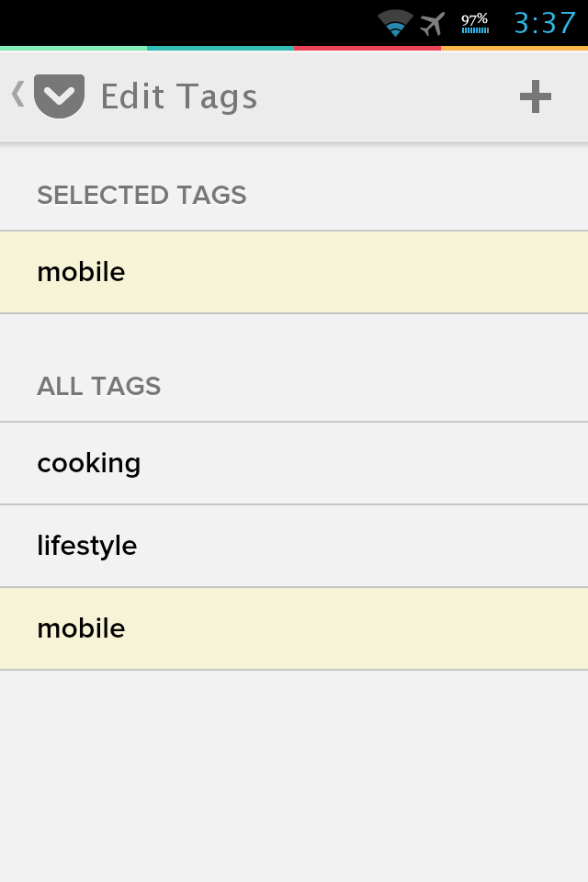Deselect mobile under Selected Tags
This screenshot has height=882, width=588.
click(294, 272)
